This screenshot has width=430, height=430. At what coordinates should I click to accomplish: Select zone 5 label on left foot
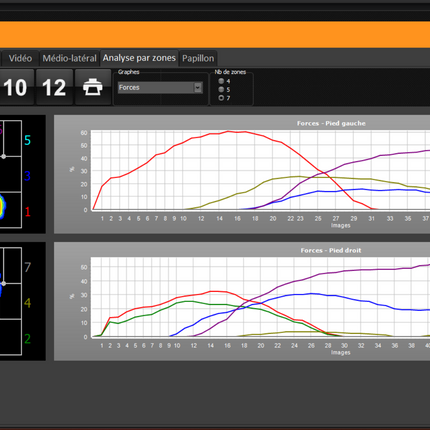tap(28, 140)
